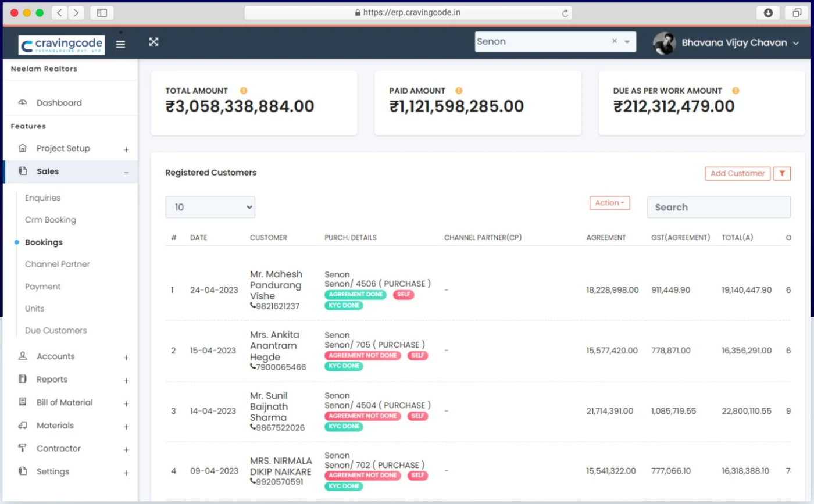Reload page with the refresh icon

click(x=565, y=13)
